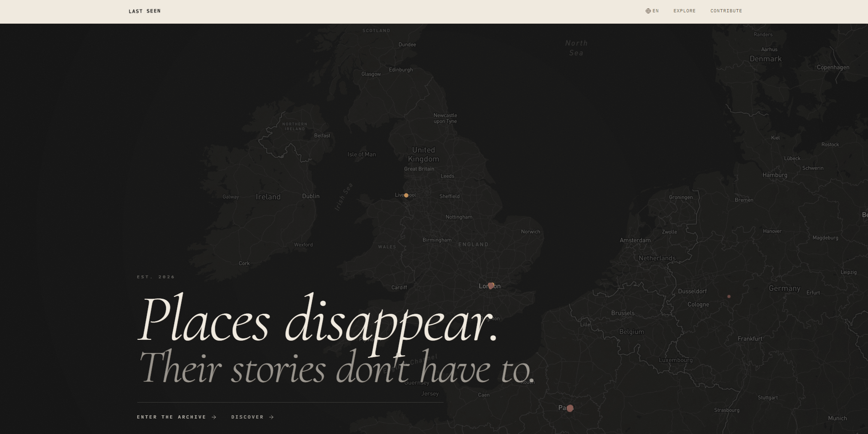This screenshot has height=434, width=868.
Task: Click the globe language icon
Action: [648, 11]
